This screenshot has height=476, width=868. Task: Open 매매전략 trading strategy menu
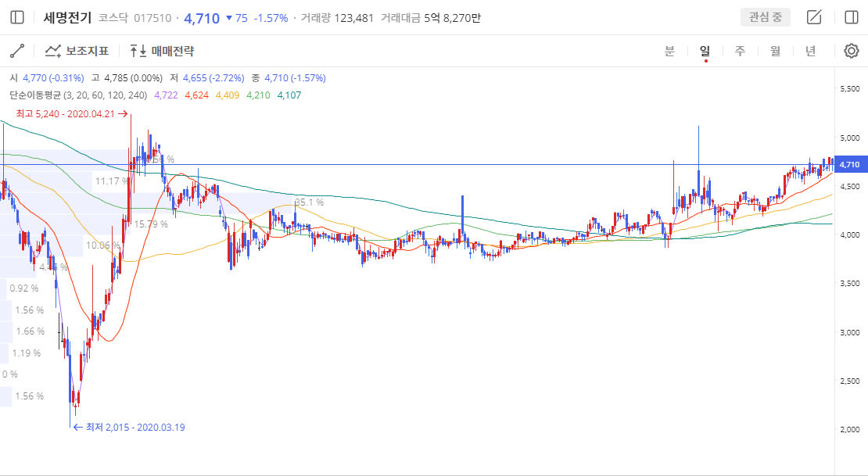coord(162,51)
